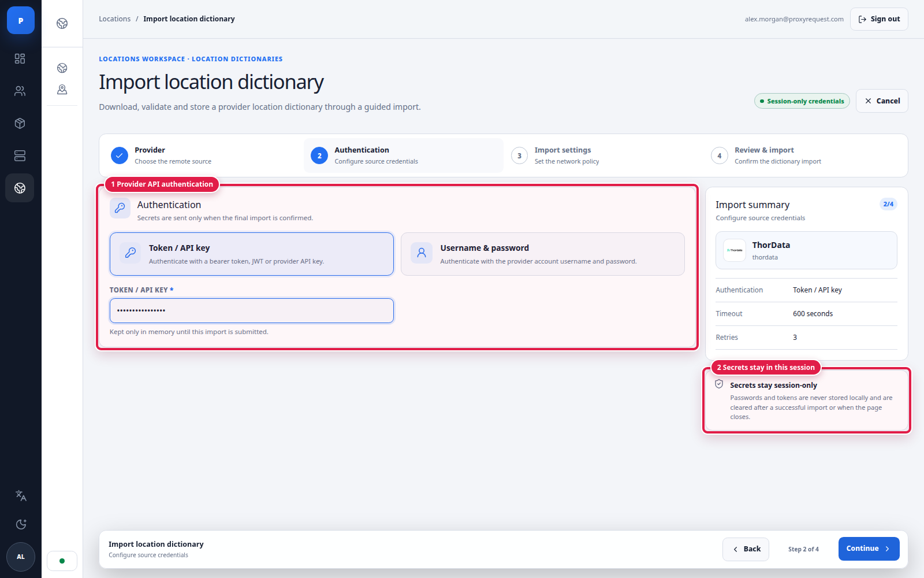Open the language translate icon
Image resolution: width=924 pixels, height=578 pixels.
pos(21,495)
